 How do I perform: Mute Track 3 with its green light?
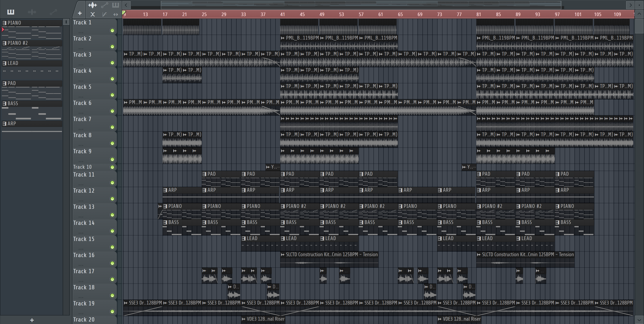tap(112, 63)
